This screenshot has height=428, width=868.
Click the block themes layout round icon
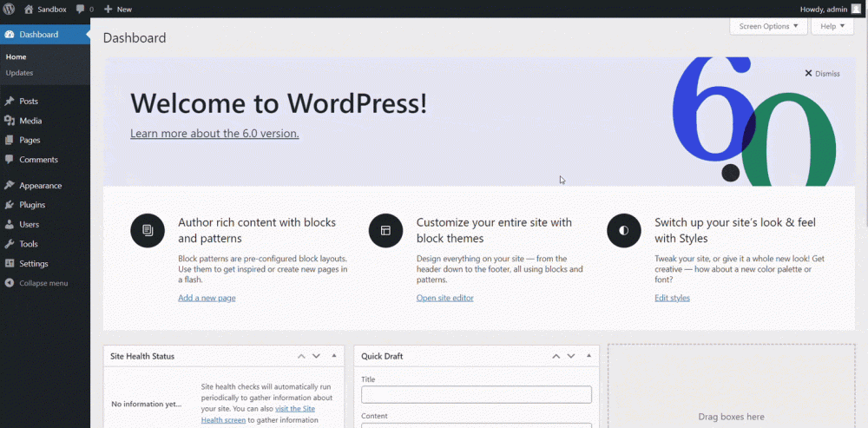386,230
